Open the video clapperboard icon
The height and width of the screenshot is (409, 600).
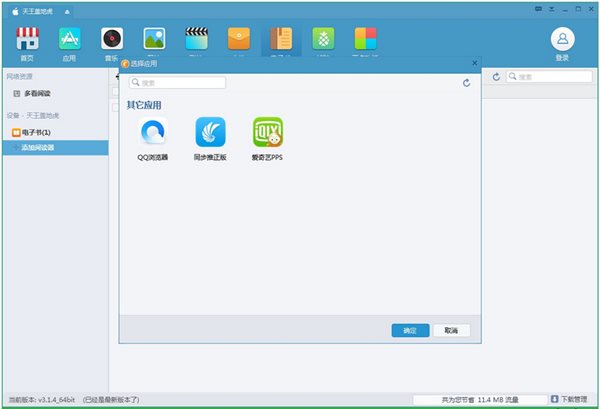(196, 40)
